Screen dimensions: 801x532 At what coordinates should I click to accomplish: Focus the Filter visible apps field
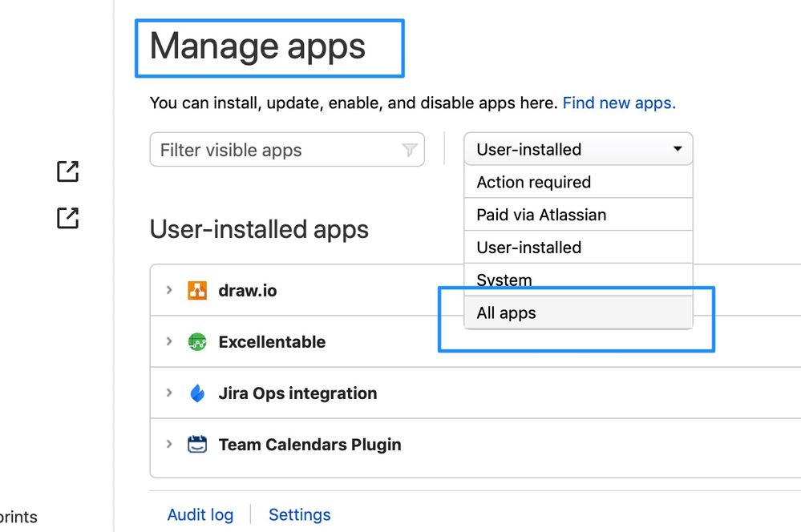tap(287, 150)
